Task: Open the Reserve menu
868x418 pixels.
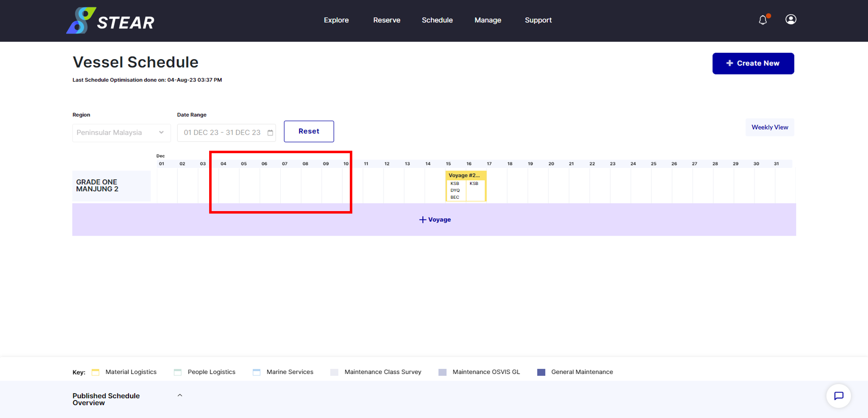Action: coord(386,20)
